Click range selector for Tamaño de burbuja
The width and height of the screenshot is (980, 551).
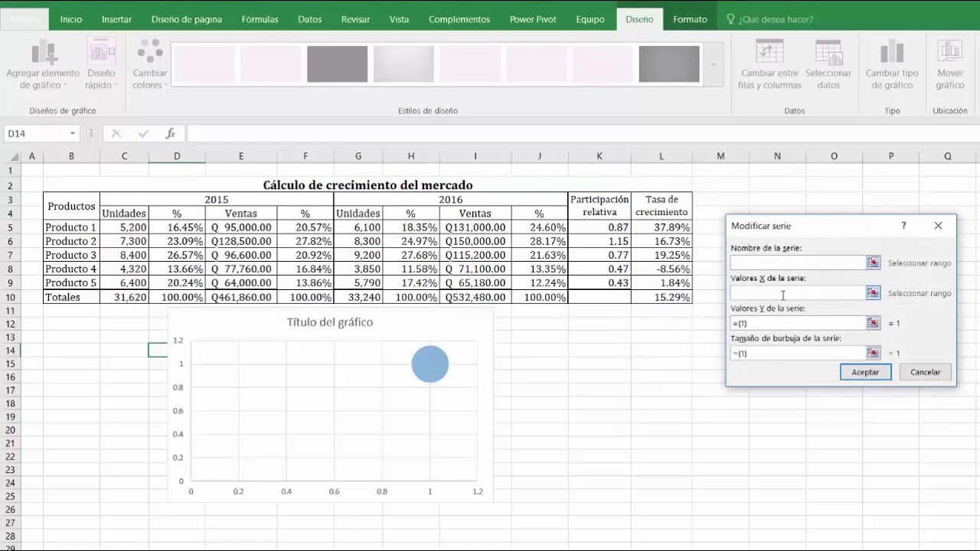pos(873,353)
